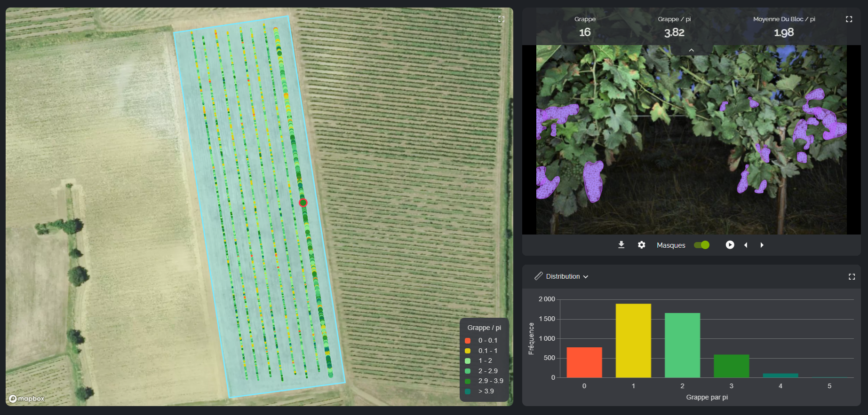Open the Distribution dropdown
868x415 pixels.
[567, 276]
